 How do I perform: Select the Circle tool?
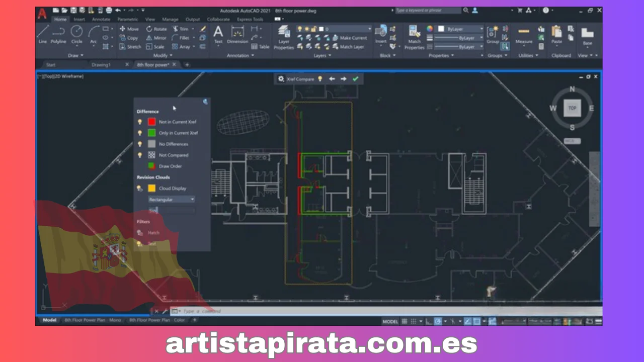point(76,34)
